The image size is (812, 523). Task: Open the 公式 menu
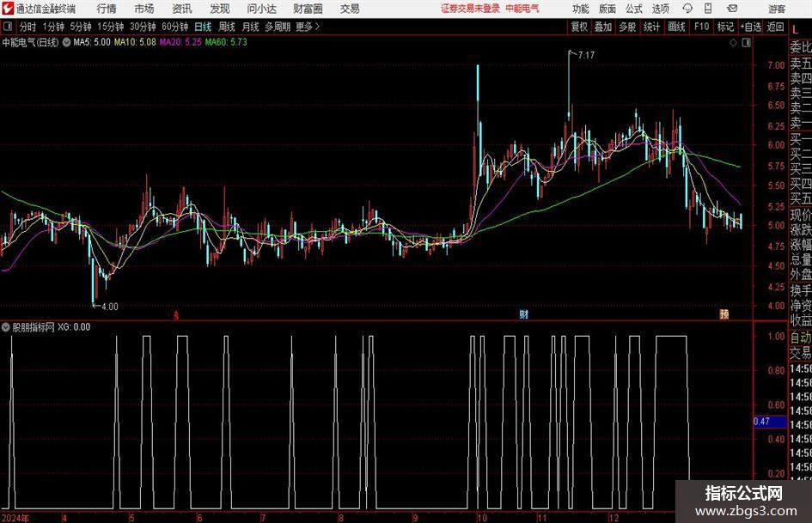tap(633, 9)
